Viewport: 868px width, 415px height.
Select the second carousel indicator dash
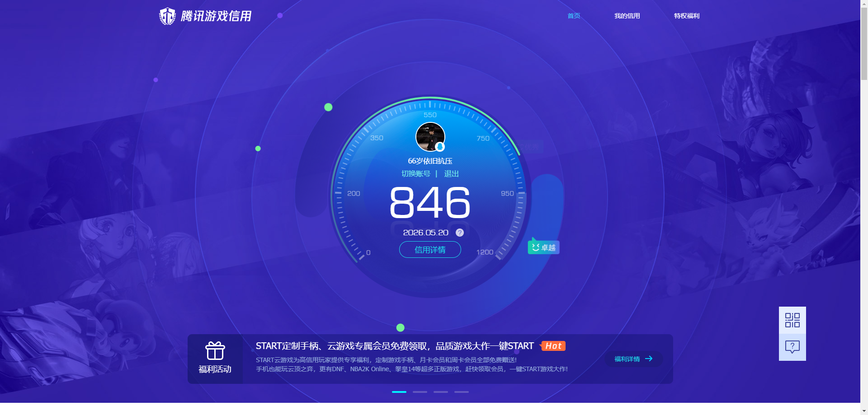tap(420, 392)
